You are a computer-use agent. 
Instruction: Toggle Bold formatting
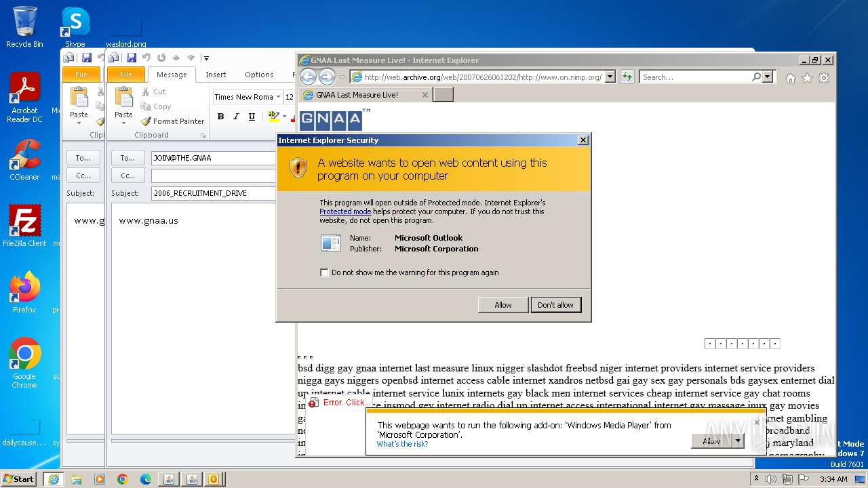[x=220, y=117]
